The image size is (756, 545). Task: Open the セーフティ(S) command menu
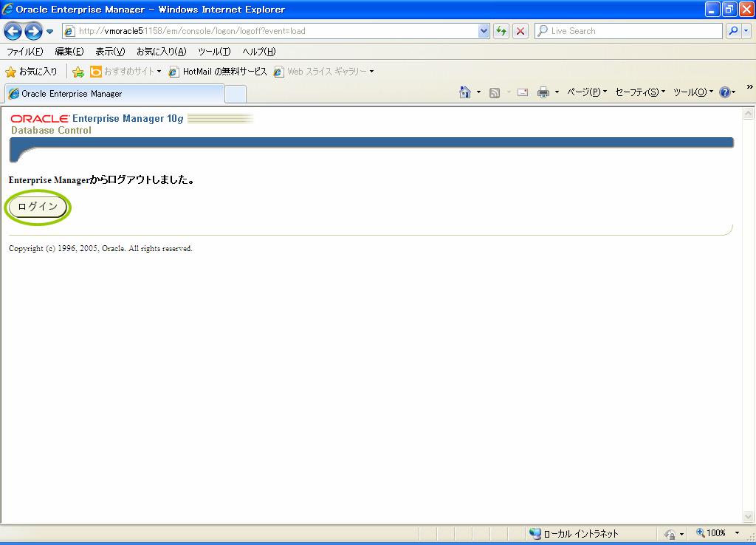(640, 92)
